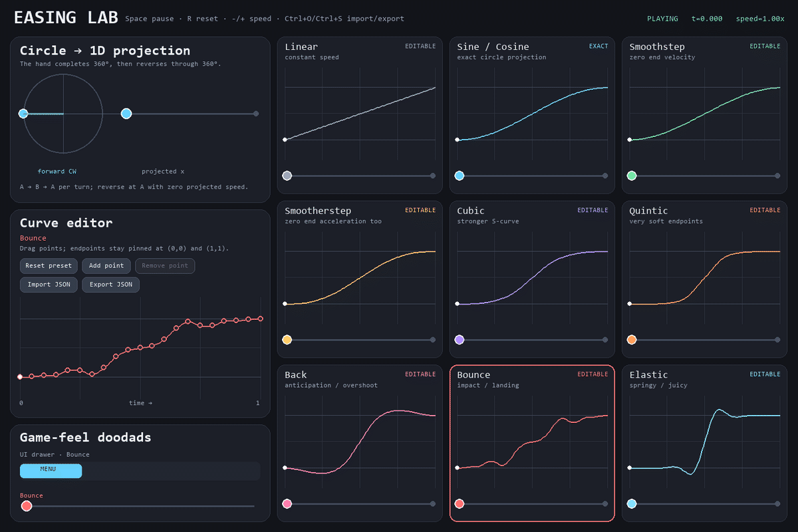Click the EDITABLE badge on Linear card
Image resolution: width=798 pixels, height=532 pixels.
pyautogui.click(x=420, y=47)
